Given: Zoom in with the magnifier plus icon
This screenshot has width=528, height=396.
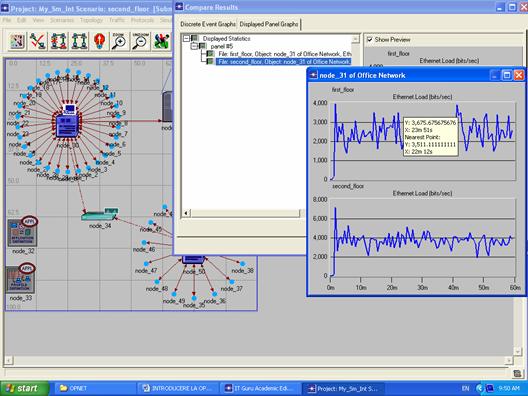Looking at the screenshot, I should point(120,41).
